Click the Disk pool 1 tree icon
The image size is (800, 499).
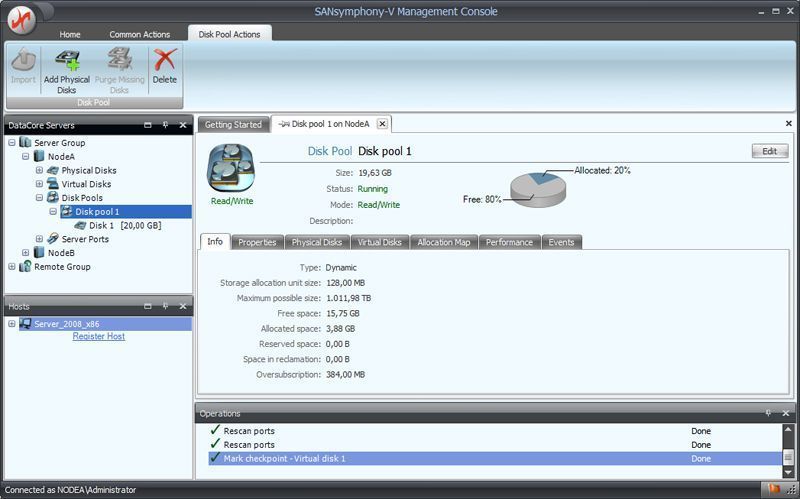66,211
